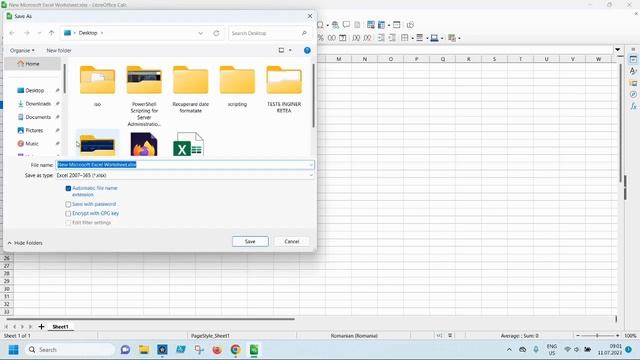The width and height of the screenshot is (640, 360).
Task: Toggle Automatic file name extension checkbox
Action: pyautogui.click(x=68, y=189)
